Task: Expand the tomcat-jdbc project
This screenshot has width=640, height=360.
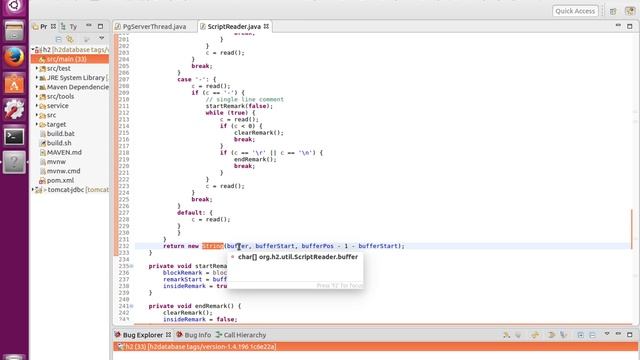Action: (x=33, y=190)
